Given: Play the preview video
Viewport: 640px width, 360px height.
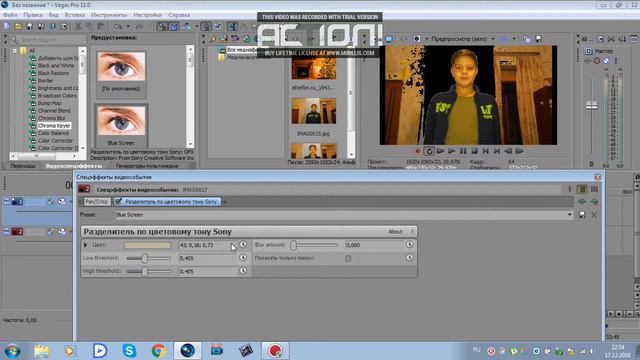Looking at the screenshot, I should [452, 151].
